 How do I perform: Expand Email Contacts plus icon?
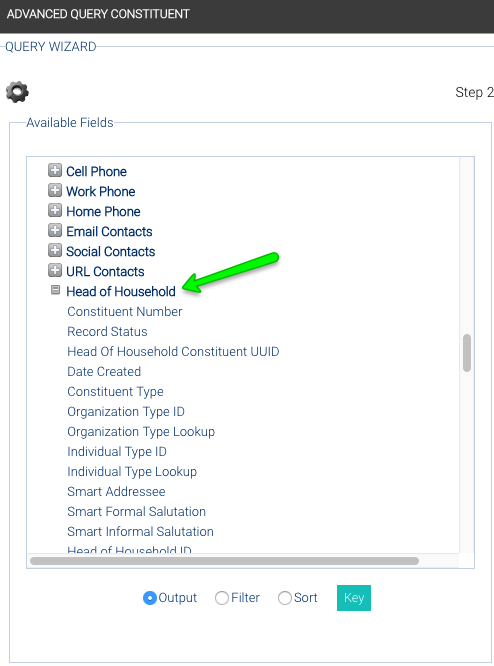(x=55, y=230)
